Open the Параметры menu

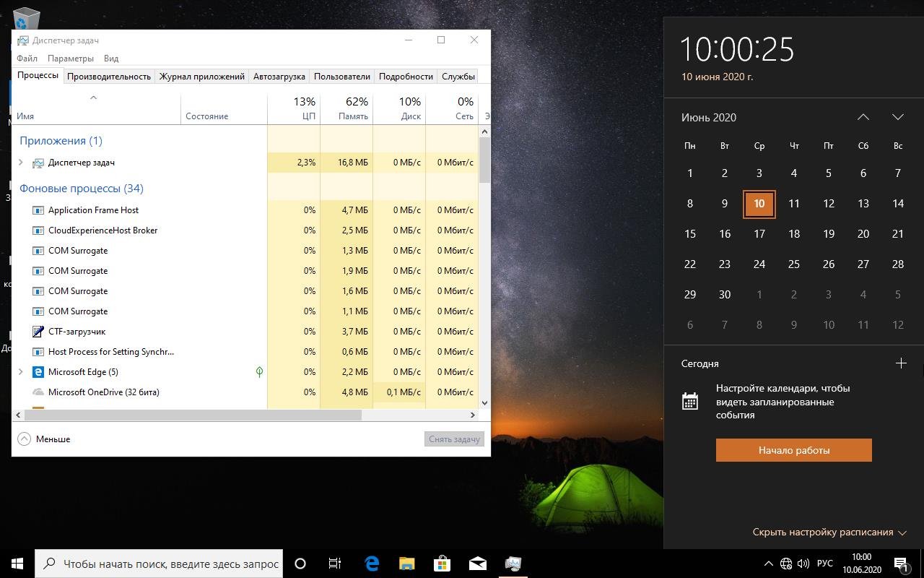pos(71,59)
